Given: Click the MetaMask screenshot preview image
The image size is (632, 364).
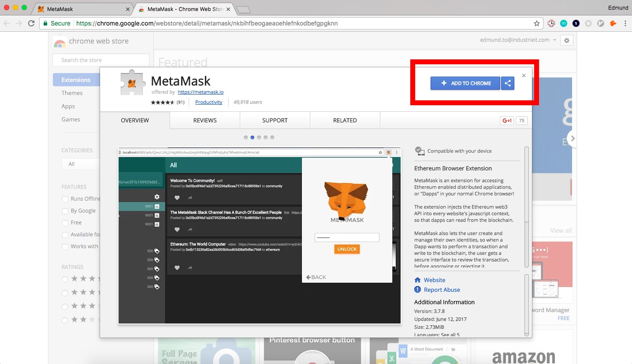Looking at the screenshot, I should (260, 236).
